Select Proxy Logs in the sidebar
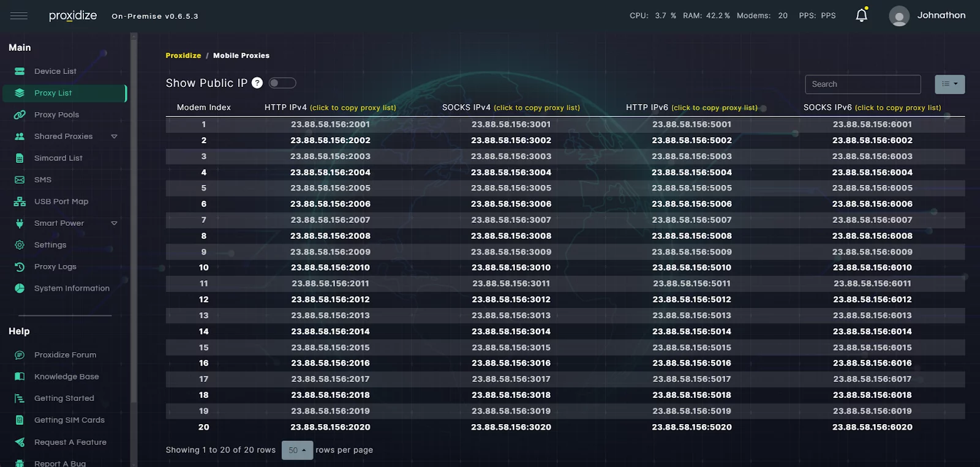 (55, 267)
